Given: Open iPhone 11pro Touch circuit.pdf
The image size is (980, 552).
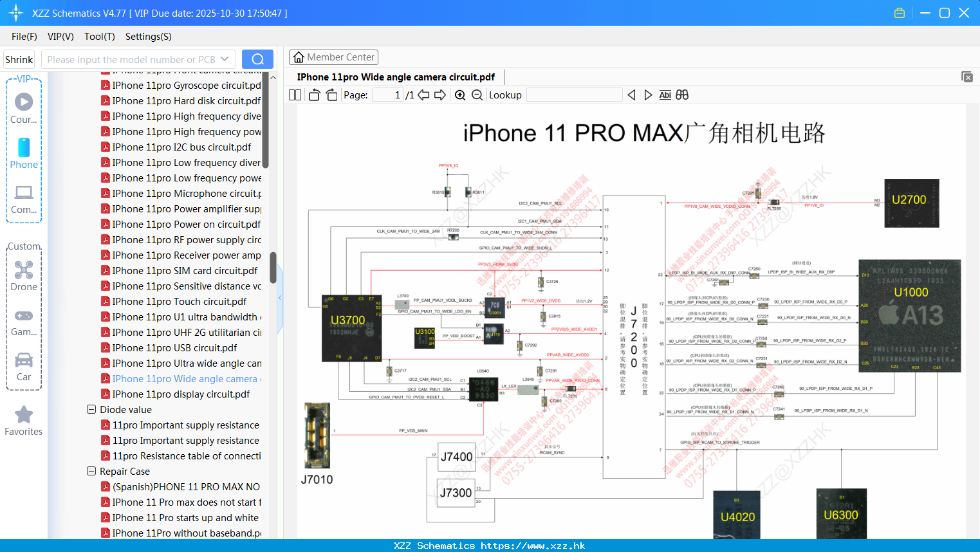Looking at the screenshot, I should point(174,301).
